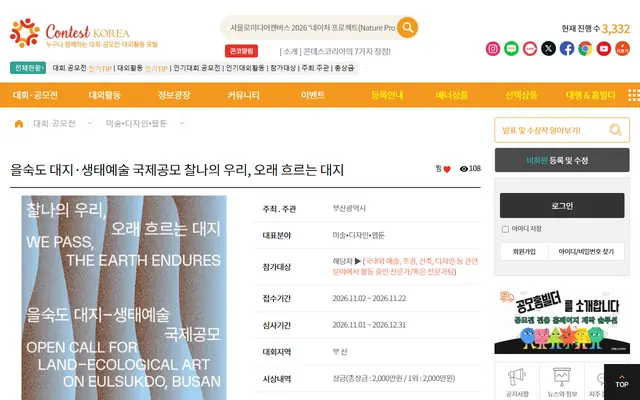Click the red 콘코알림 button
Image resolution: width=640 pixels, height=400 pixels.
(241, 51)
